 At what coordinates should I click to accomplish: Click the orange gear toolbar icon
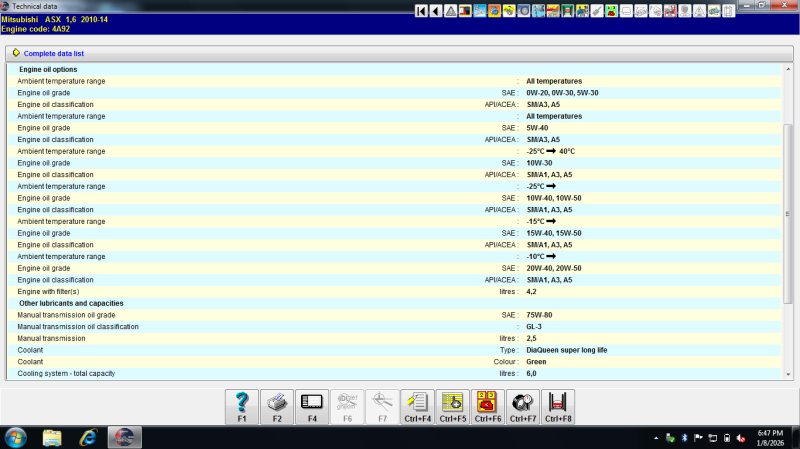(494, 11)
